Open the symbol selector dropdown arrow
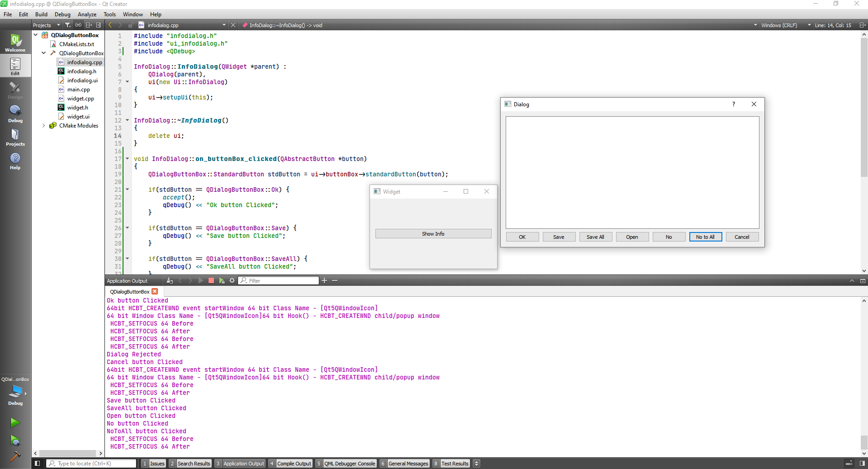The height and width of the screenshot is (469, 868). pos(755,25)
